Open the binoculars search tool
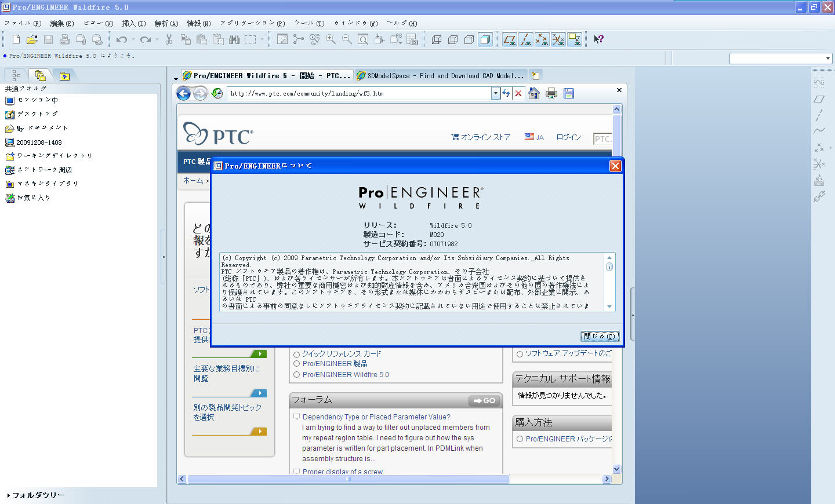This screenshot has width=835, height=504. (234, 39)
